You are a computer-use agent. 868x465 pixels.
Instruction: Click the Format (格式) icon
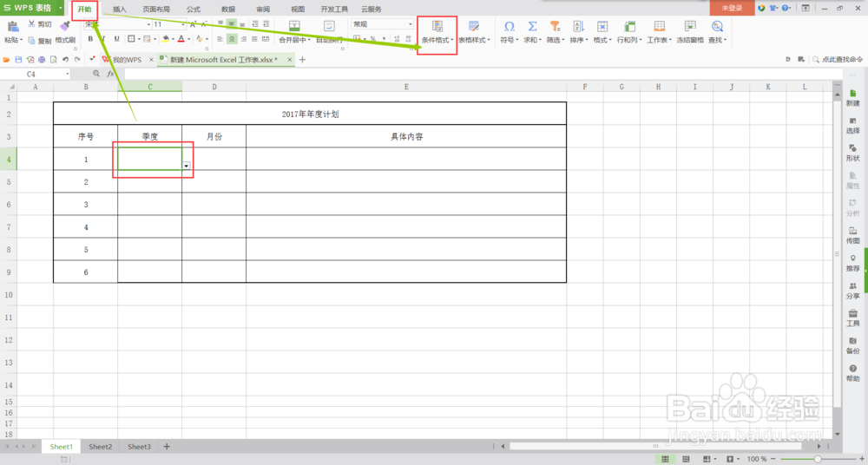click(x=602, y=26)
